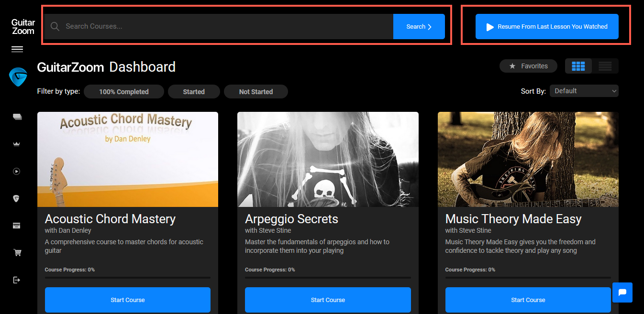Click the Acoustic Chord Mastery course title
644x314 pixels.
(110, 219)
